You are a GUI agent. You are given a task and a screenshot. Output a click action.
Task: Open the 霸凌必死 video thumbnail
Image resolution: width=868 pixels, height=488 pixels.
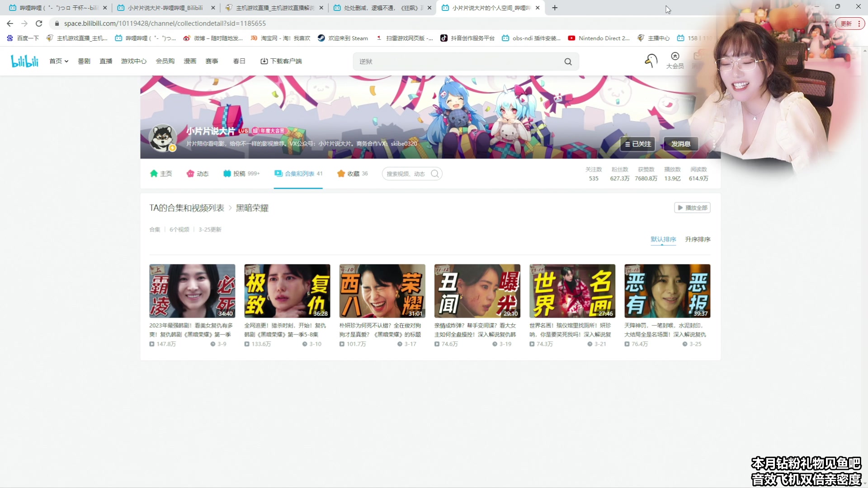pyautogui.click(x=192, y=291)
